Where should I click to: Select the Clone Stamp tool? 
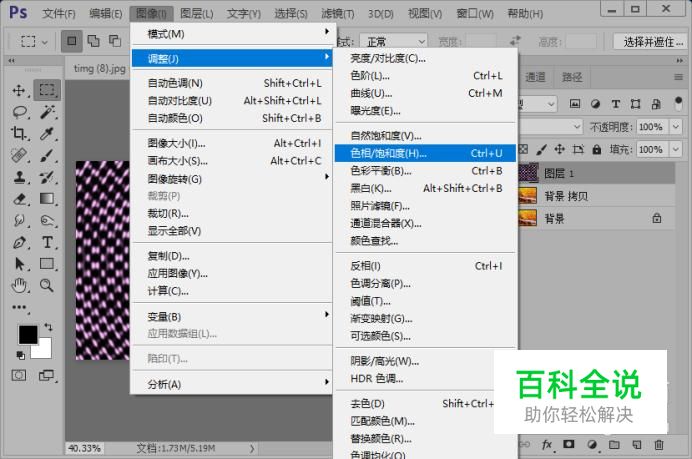19,177
